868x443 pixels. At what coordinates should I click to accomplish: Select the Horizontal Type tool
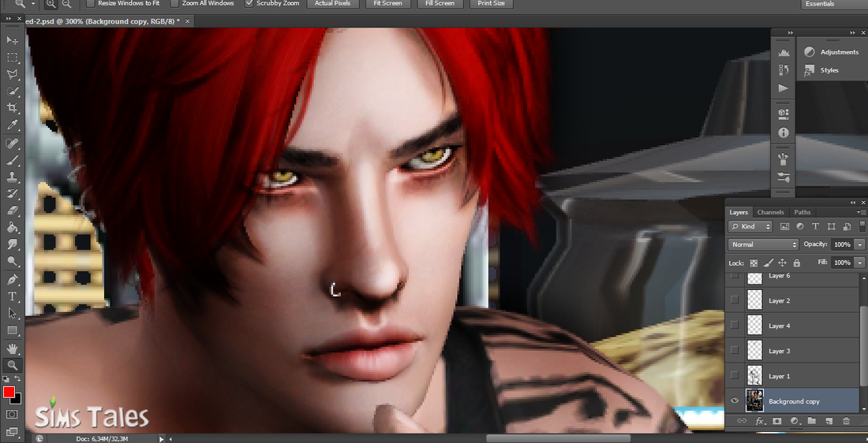pos(12,296)
